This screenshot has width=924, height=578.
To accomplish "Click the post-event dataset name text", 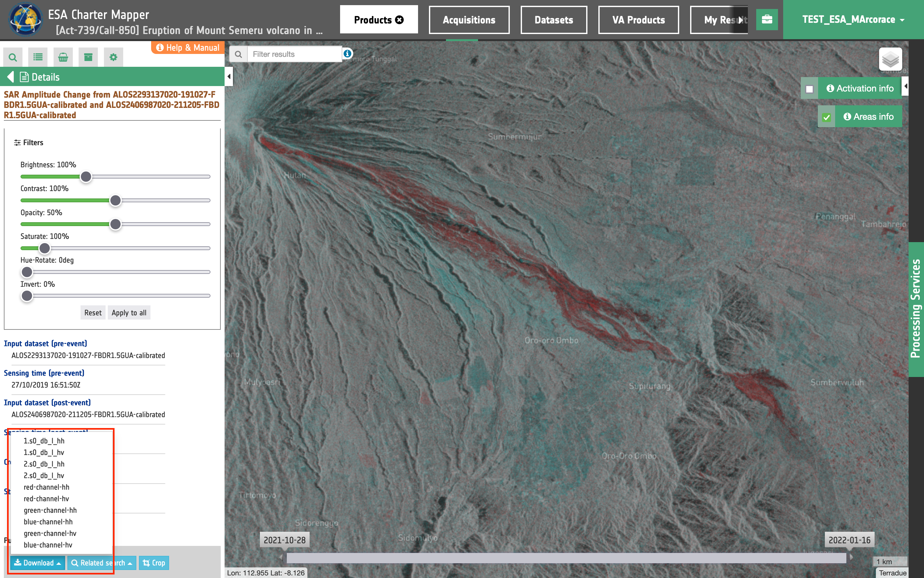I will pyautogui.click(x=88, y=414).
